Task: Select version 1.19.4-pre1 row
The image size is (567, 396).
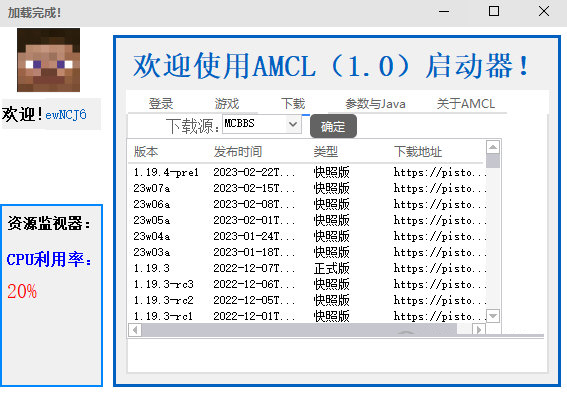Action: coord(307,173)
